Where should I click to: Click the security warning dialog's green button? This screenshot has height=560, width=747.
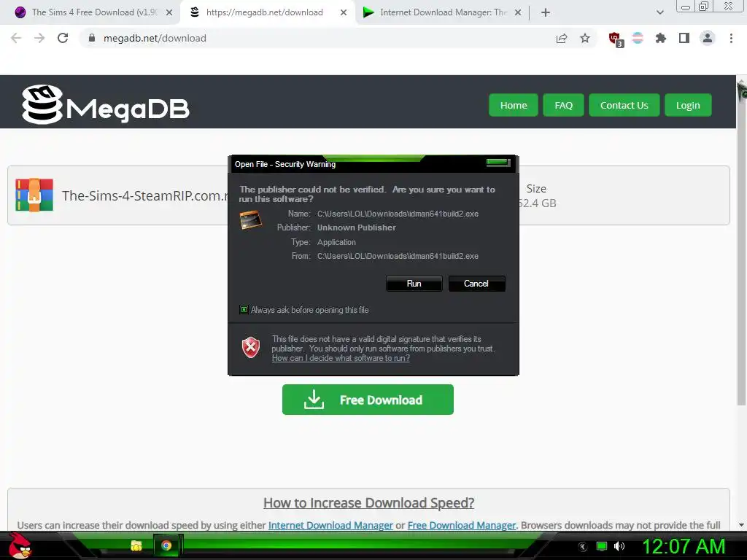(498, 163)
